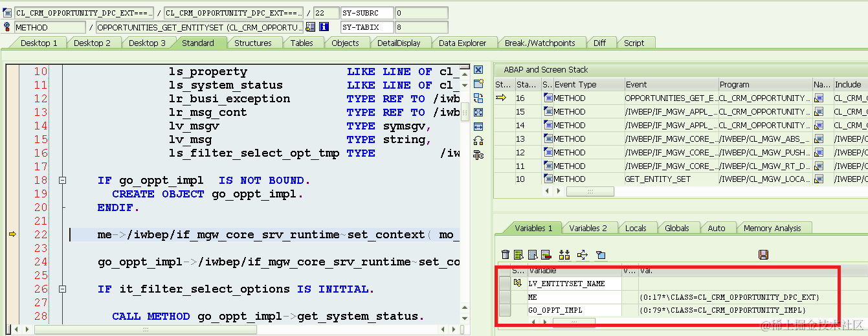Click the code editor scroll down arrow
Screen dimensions: 868x336
pyautogui.click(x=465, y=320)
